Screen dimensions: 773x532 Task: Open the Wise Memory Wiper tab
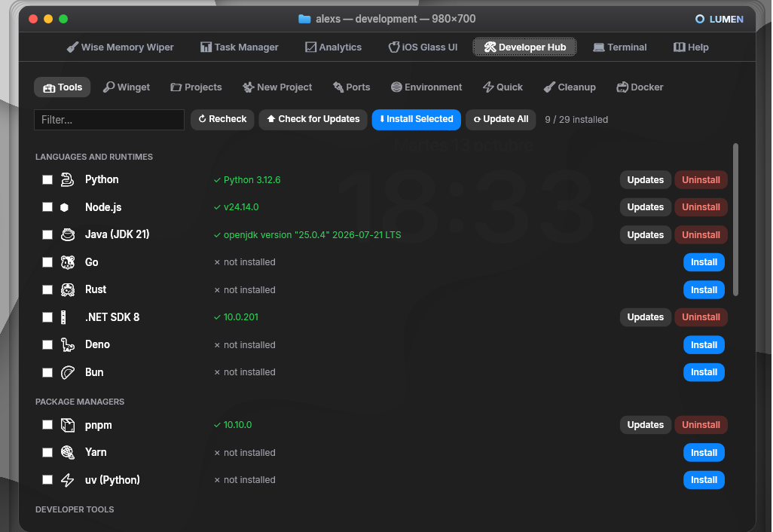[x=121, y=47]
